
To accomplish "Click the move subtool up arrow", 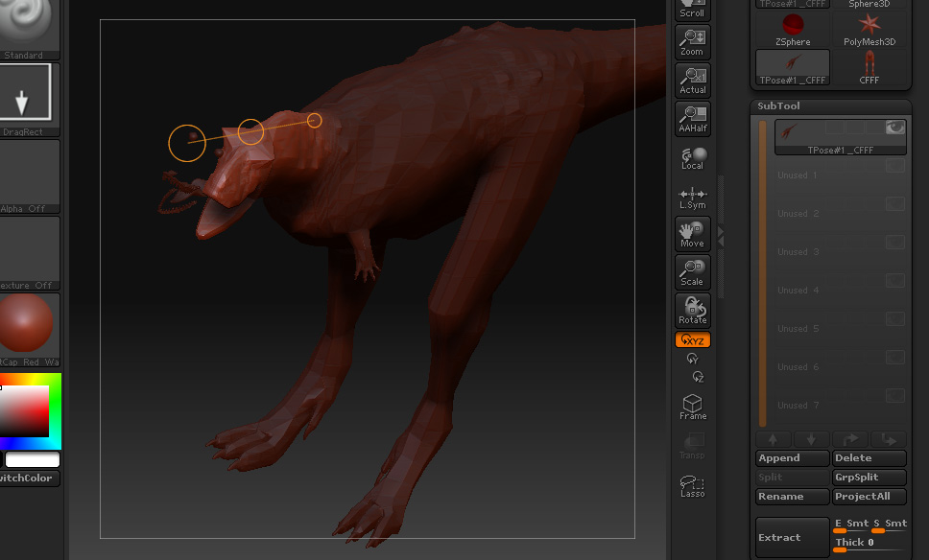I will [849, 439].
